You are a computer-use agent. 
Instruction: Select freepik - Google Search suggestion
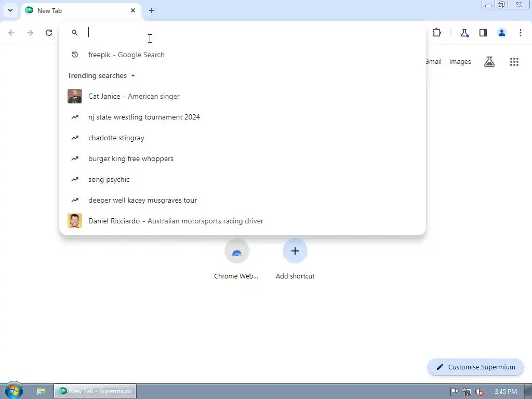[243, 55]
